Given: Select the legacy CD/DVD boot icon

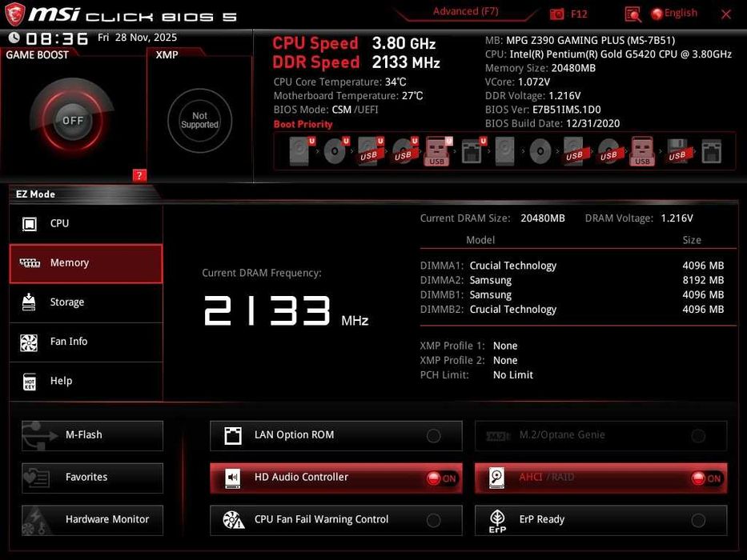Looking at the screenshot, I should [x=540, y=151].
